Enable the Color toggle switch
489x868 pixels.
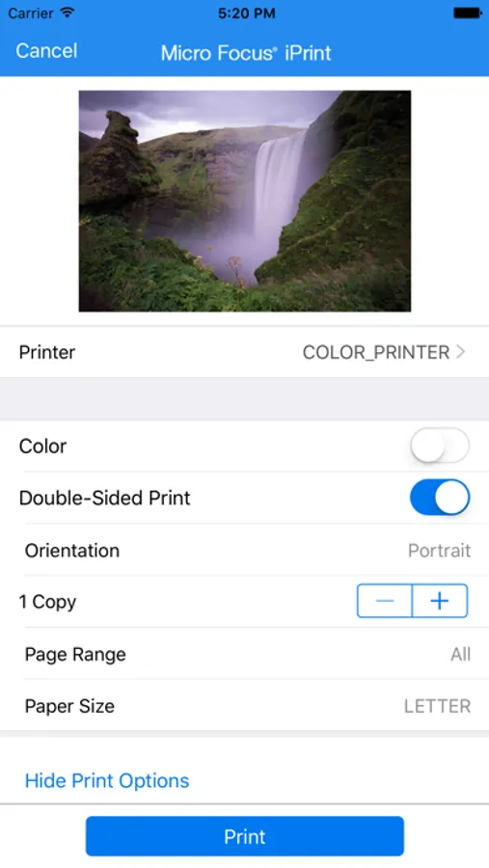(x=440, y=446)
